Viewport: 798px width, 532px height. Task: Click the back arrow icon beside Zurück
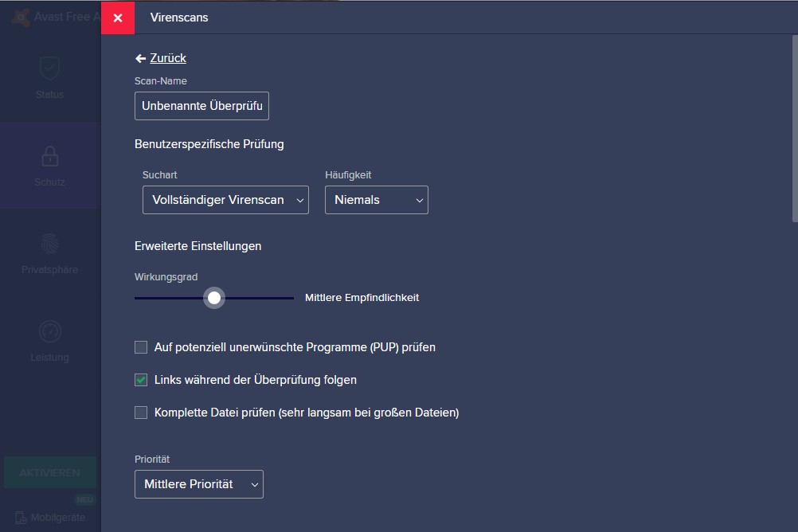point(140,59)
